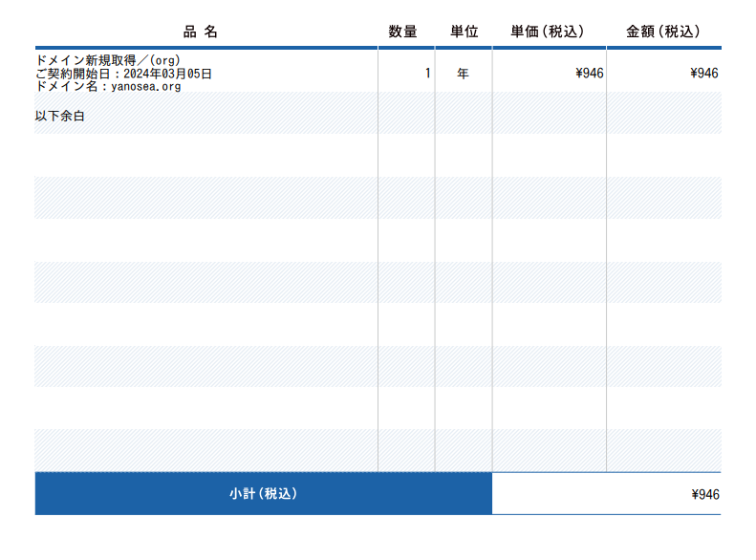Click the 単位 column header

tap(464, 32)
